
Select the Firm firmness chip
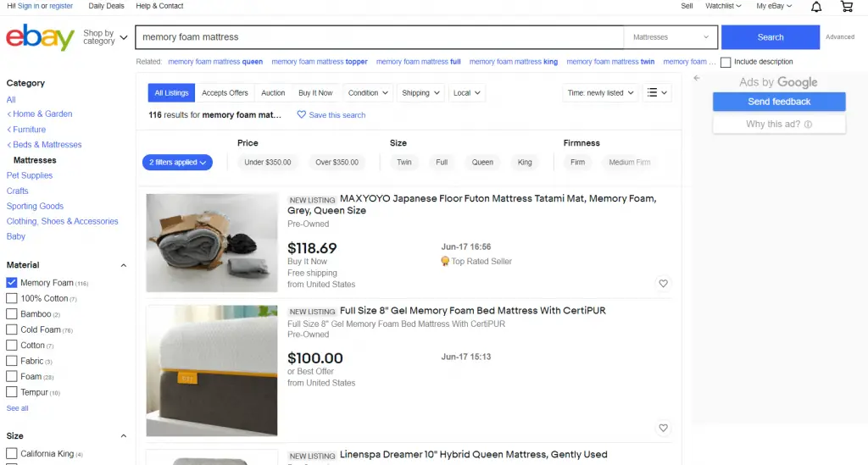coord(577,162)
